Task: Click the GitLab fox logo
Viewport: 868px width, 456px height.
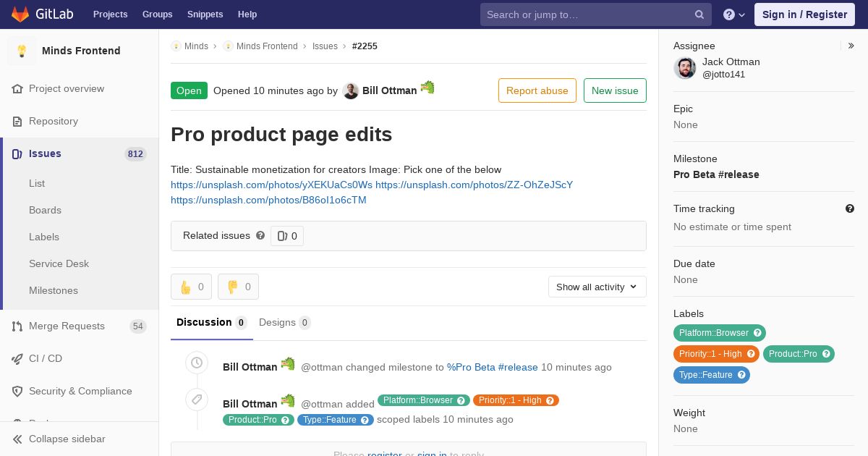Action: coord(20,14)
